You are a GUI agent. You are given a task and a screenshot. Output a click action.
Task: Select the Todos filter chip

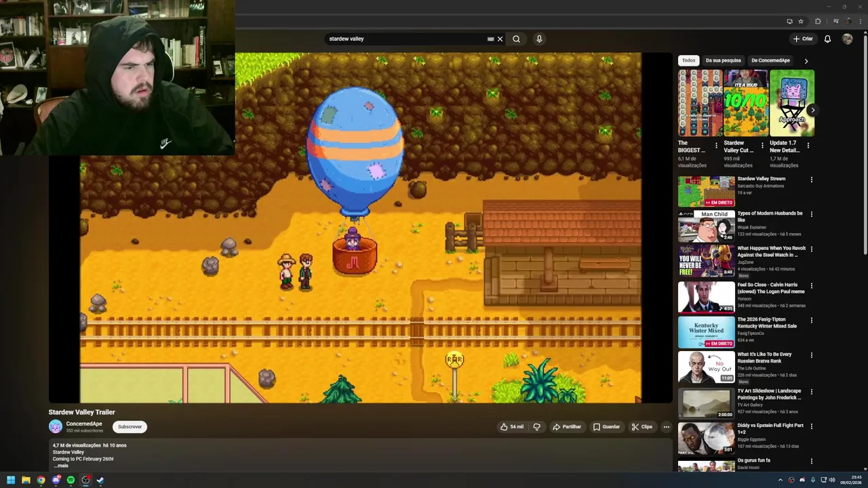(688, 60)
